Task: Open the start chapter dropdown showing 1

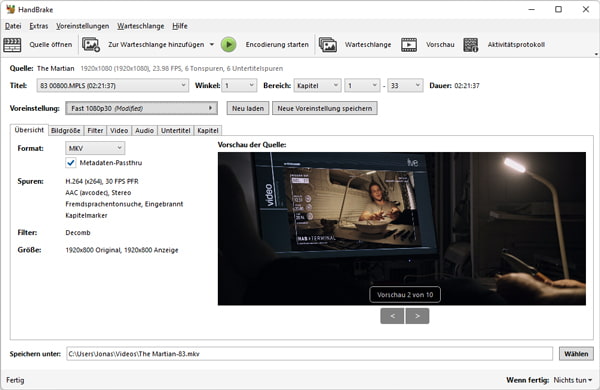Action: coord(362,86)
